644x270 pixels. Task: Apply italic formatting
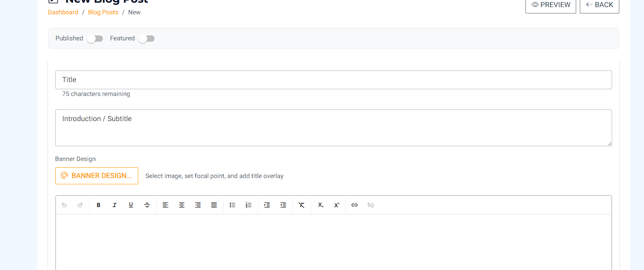click(x=115, y=205)
